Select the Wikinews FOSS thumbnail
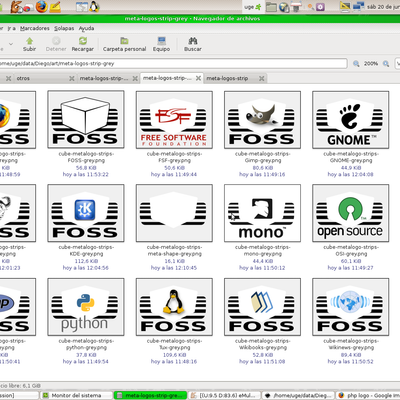Viewport: 400px width, 400px height. [350, 307]
